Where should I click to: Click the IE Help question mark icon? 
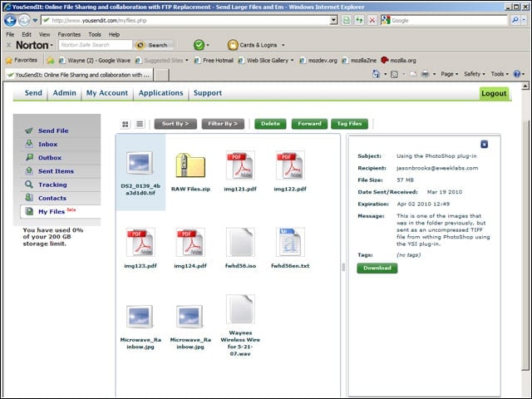coord(517,74)
